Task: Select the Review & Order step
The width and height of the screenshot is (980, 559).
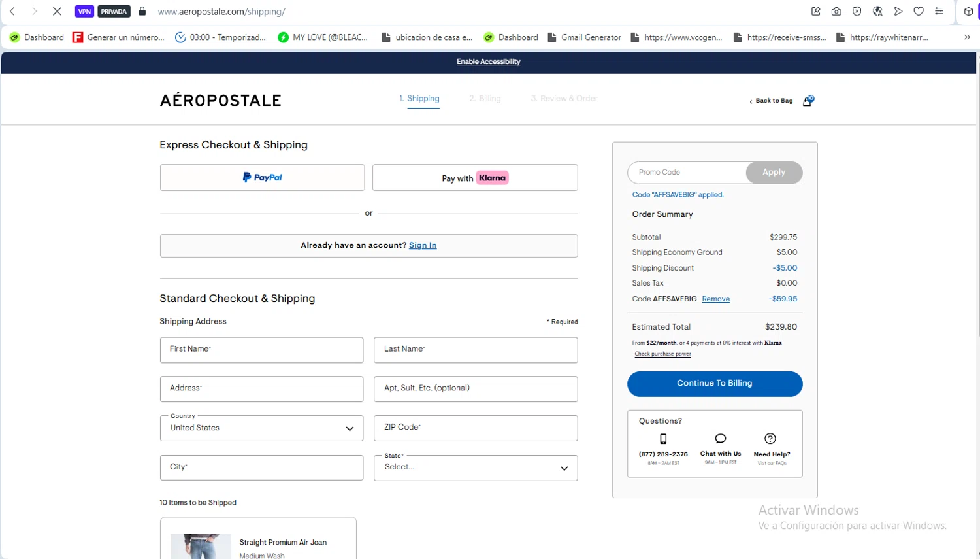Action: click(564, 99)
